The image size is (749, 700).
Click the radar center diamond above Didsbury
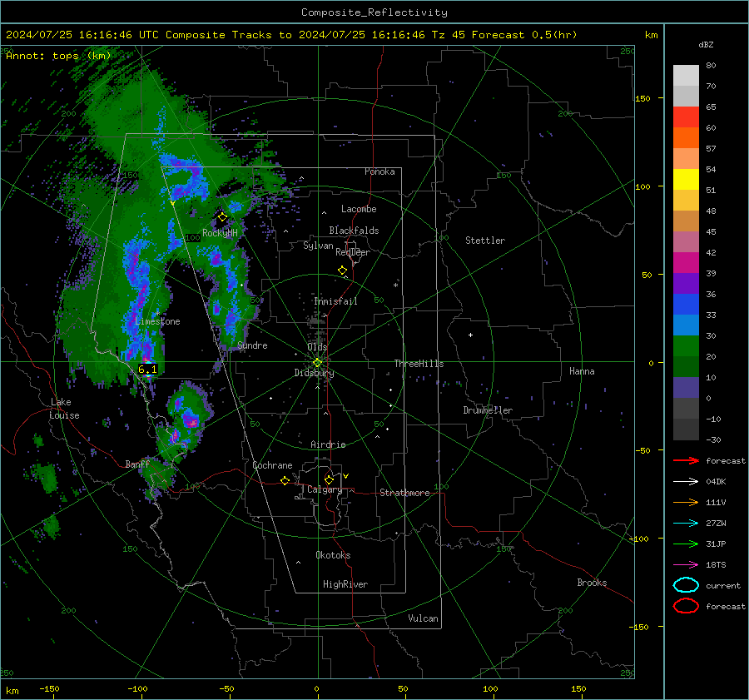pyautogui.click(x=317, y=363)
